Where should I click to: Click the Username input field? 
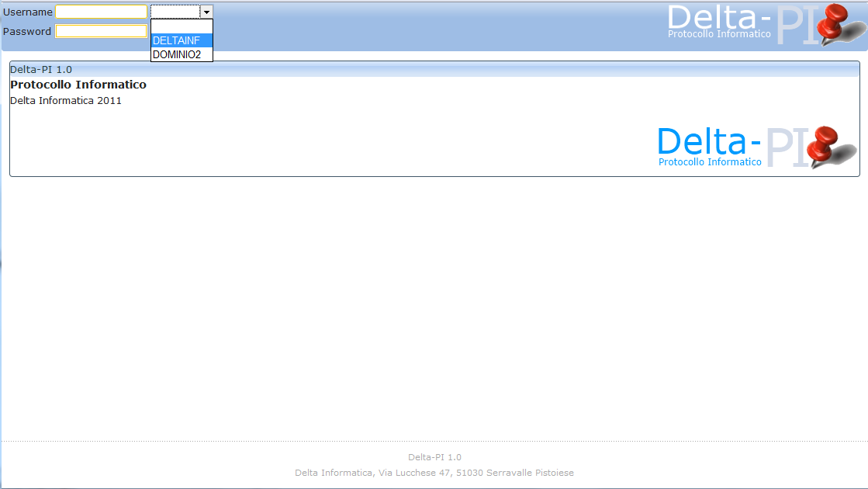point(102,12)
